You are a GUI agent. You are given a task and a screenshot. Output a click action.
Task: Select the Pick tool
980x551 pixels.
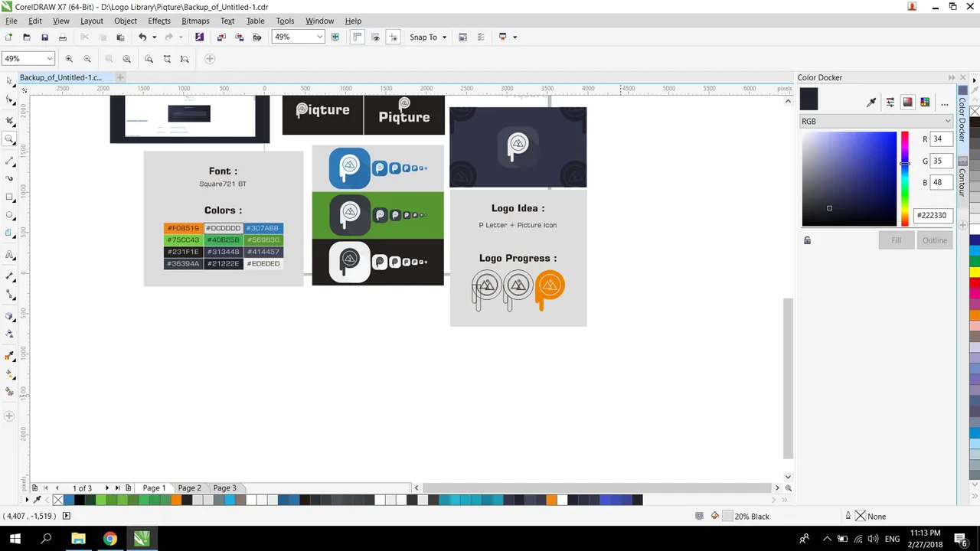tap(9, 80)
